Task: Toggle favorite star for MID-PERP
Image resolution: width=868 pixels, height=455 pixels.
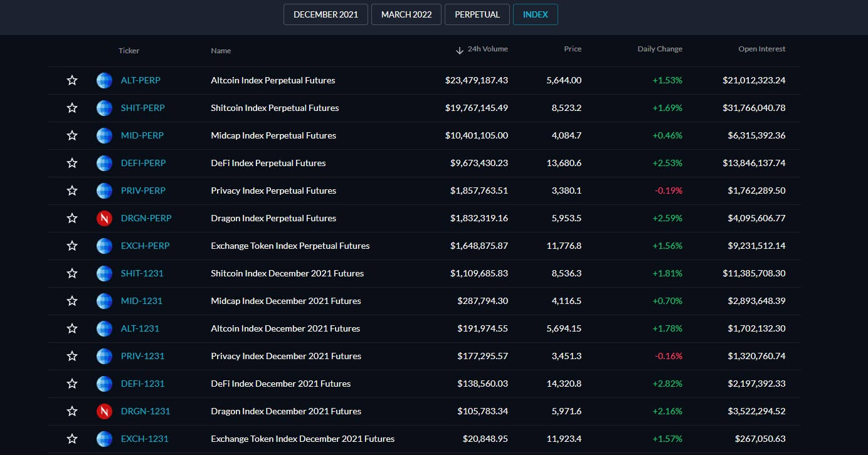Action: click(72, 135)
